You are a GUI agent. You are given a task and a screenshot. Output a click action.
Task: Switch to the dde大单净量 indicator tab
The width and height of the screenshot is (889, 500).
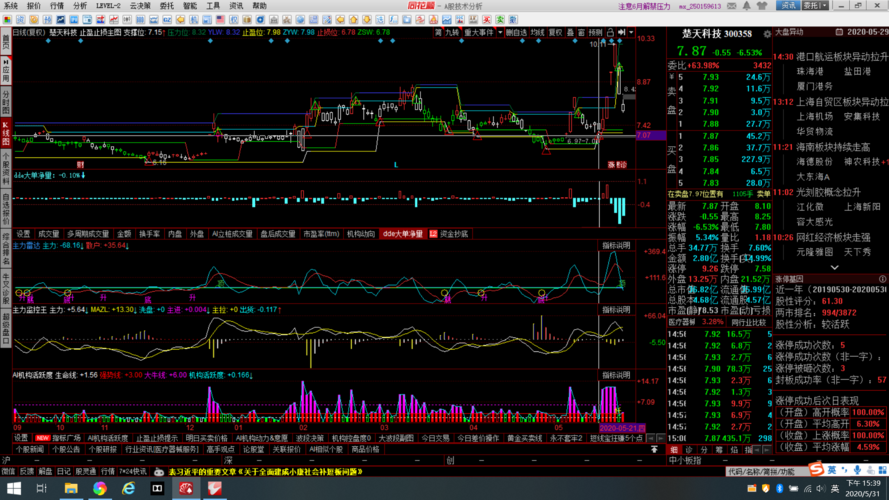pos(402,234)
